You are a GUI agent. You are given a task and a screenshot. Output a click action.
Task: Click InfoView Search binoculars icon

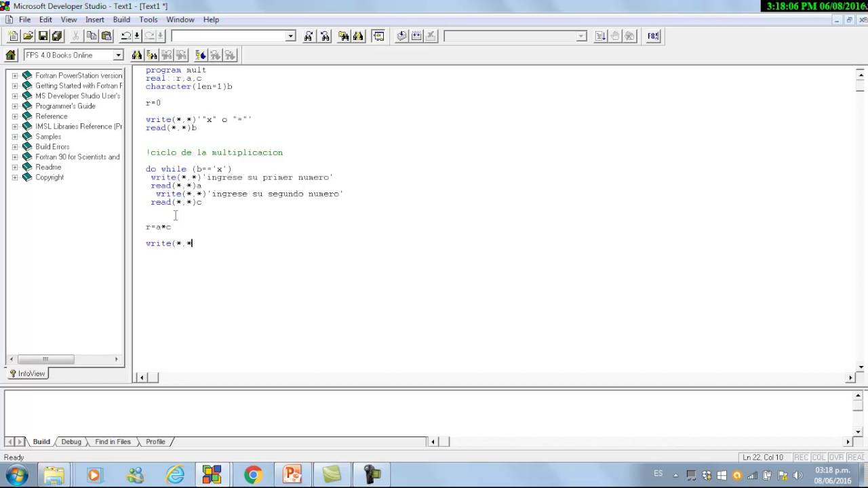pos(137,55)
